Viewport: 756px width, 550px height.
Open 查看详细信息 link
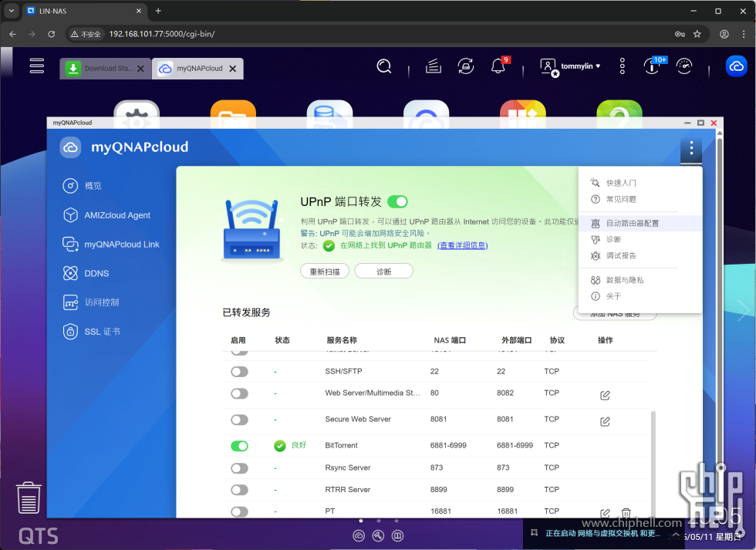coord(462,245)
